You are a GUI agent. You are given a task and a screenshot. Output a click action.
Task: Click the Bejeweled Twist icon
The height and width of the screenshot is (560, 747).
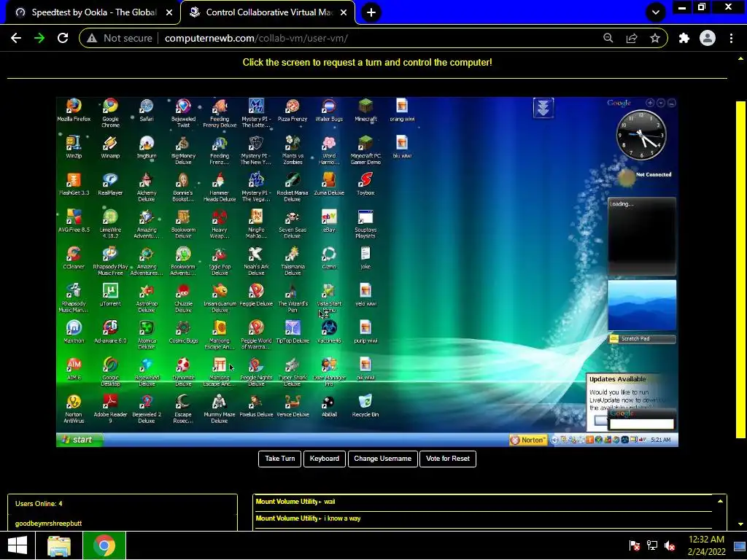click(183, 113)
